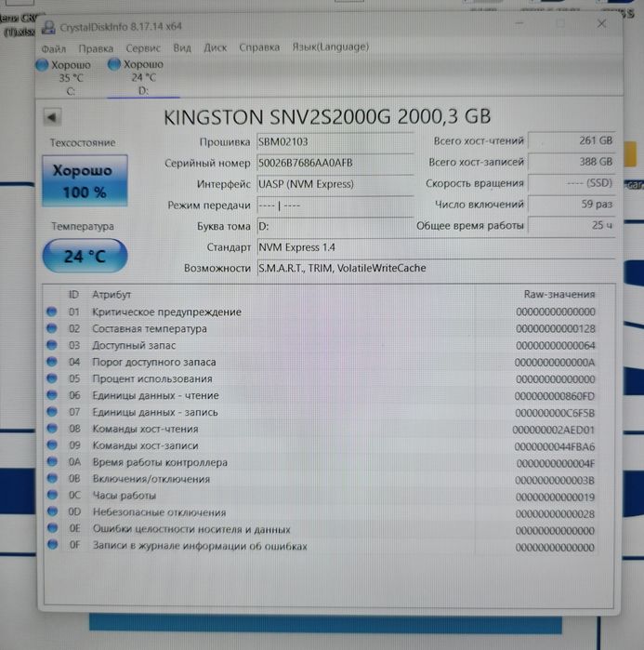The height and width of the screenshot is (650, 644).
Task: Click the blue status dot of attribute 0C
Action: point(52,495)
